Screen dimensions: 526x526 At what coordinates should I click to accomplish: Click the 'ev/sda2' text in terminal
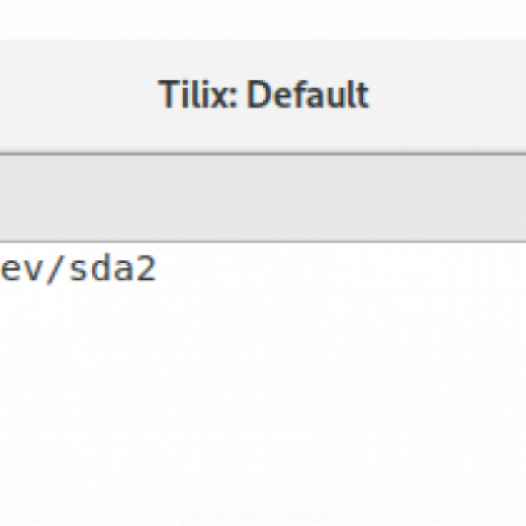click(78, 268)
